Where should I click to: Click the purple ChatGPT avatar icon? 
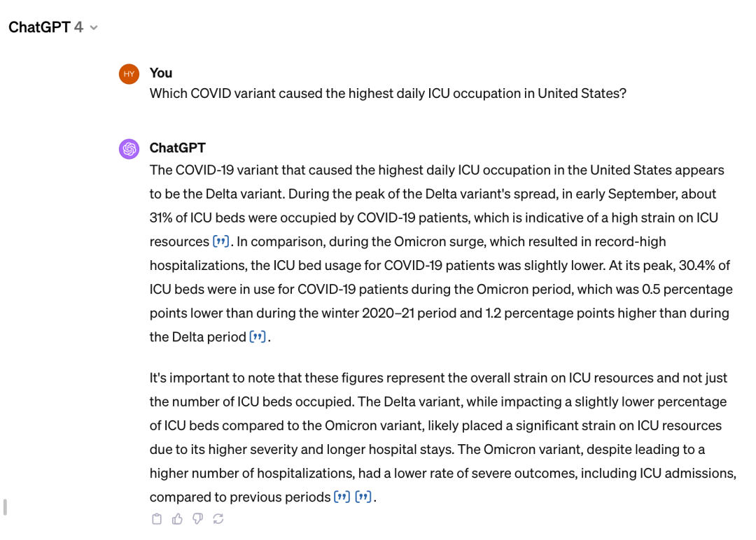[x=129, y=148]
